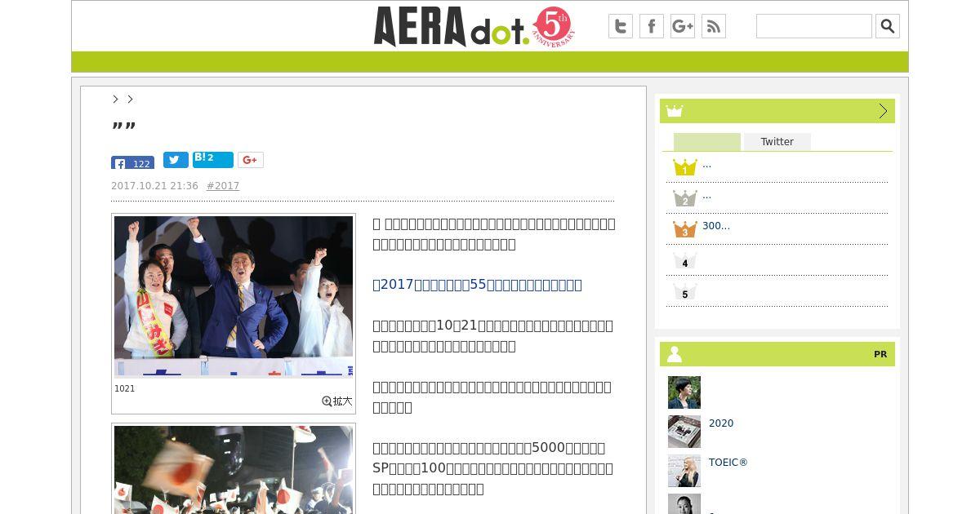The height and width of the screenshot is (514, 980).
Task: Click the Twitter icon in the header
Action: pos(621,26)
